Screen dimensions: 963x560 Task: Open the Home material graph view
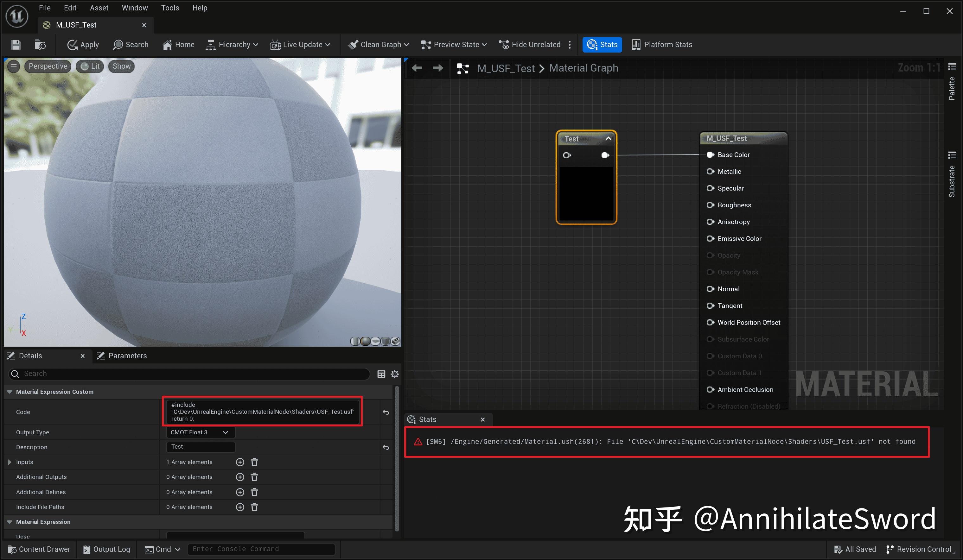[178, 44]
